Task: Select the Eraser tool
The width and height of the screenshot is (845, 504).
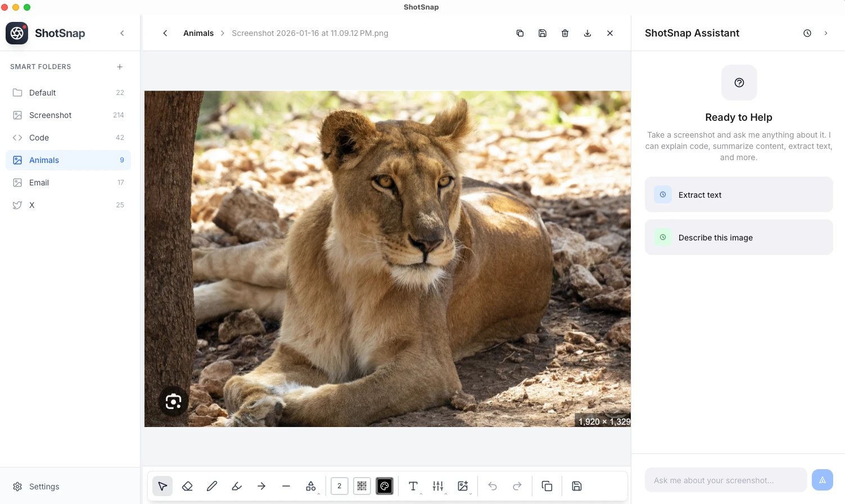Action: [187, 486]
